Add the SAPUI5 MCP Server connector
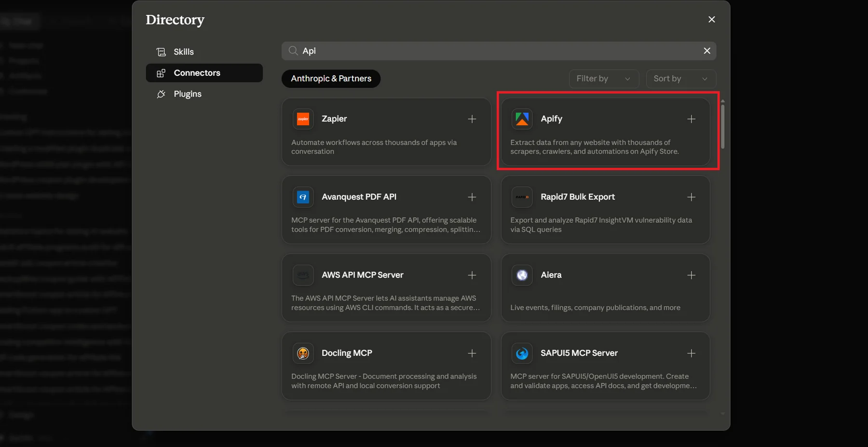868x447 pixels. coord(691,353)
